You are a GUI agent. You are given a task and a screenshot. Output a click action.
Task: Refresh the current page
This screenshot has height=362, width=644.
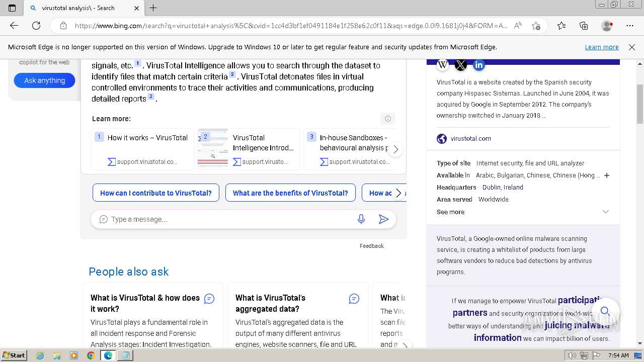(x=36, y=26)
